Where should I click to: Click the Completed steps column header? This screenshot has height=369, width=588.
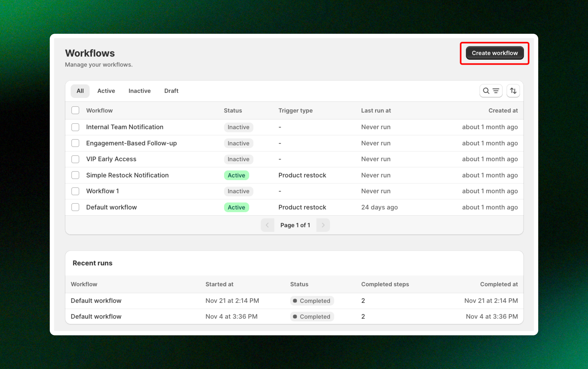coord(385,284)
